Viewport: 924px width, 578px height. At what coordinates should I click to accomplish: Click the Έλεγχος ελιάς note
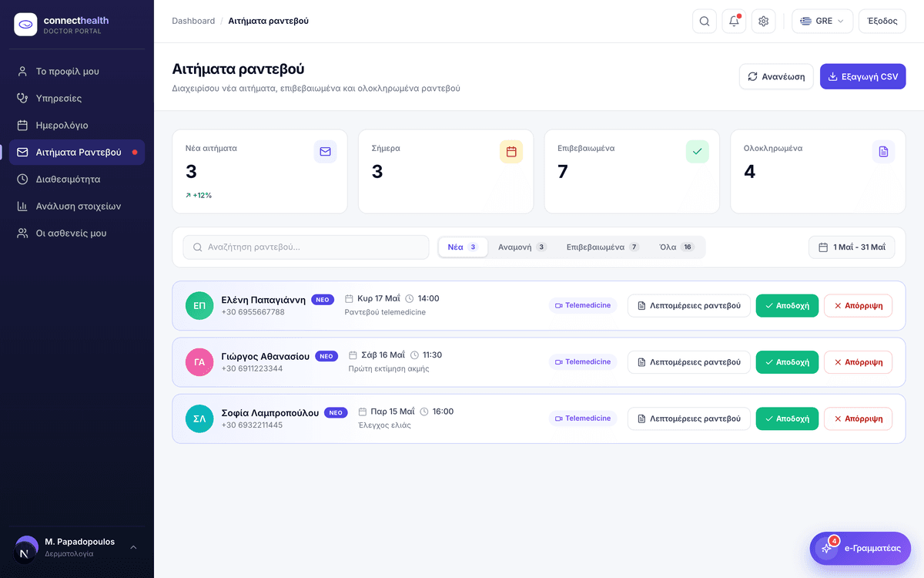(x=384, y=425)
